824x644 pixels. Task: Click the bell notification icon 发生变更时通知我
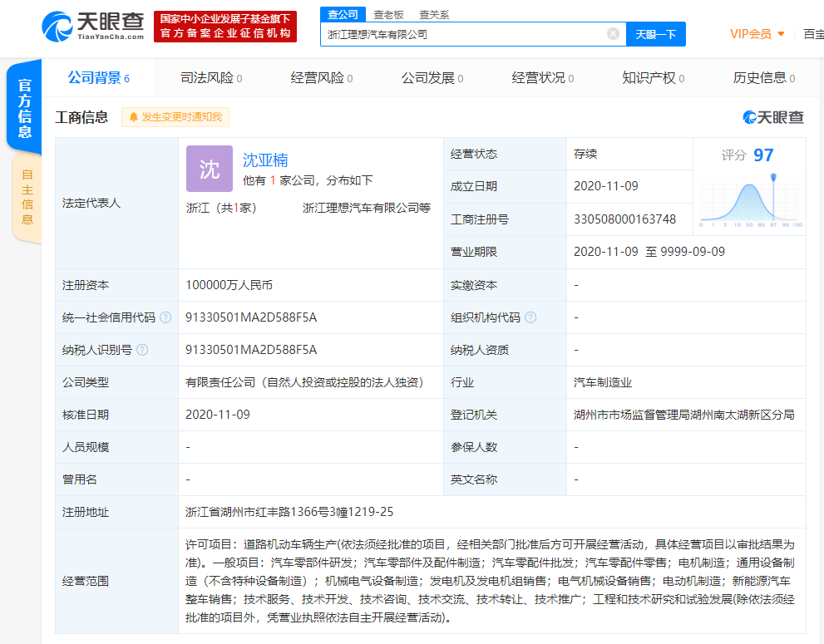(x=134, y=116)
